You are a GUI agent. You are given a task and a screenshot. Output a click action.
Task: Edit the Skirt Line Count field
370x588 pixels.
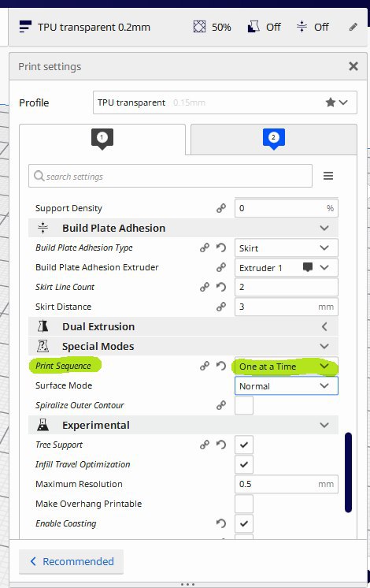coord(286,287)
